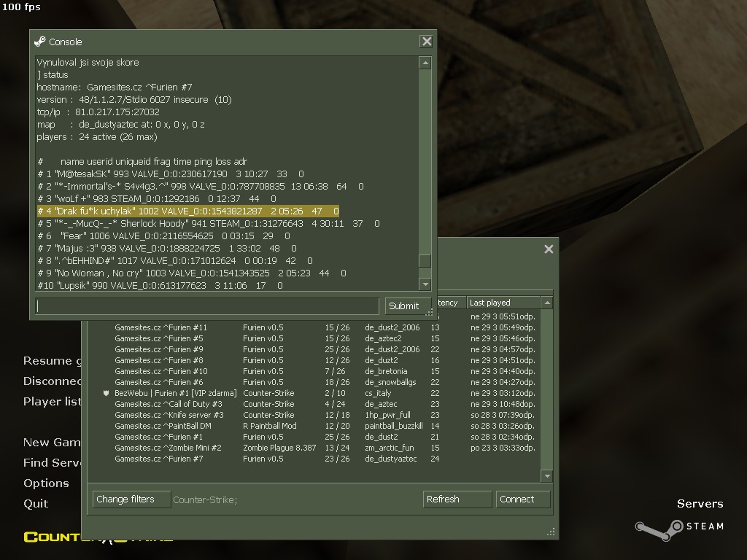747x560 pixels.
Task: Click the Steam icon in Console title bar
Action: pos(40,42)
